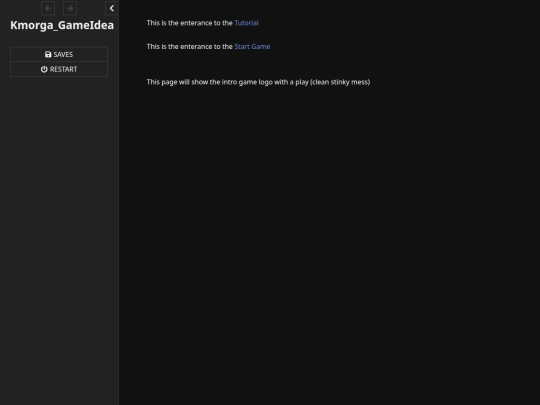Image resolution: width=540 pixels, height=405 pixels.
Task: Follow the Tutorial link
Action: 246,23
